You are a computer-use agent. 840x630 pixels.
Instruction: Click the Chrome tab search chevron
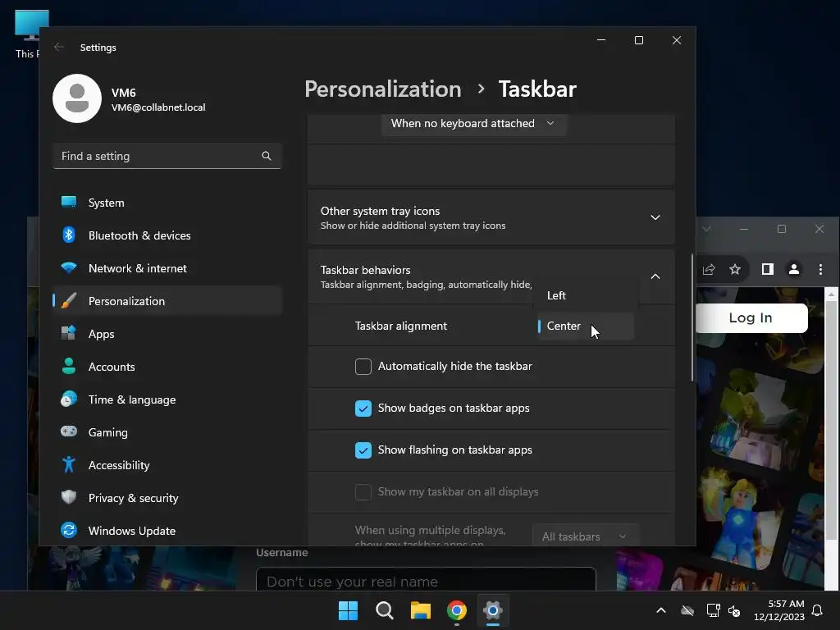pos(706,229)
